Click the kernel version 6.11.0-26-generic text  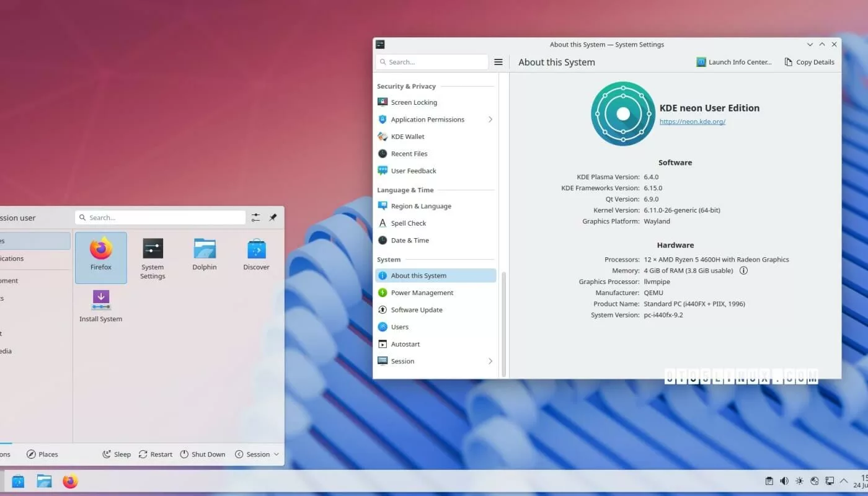point(682,210)
